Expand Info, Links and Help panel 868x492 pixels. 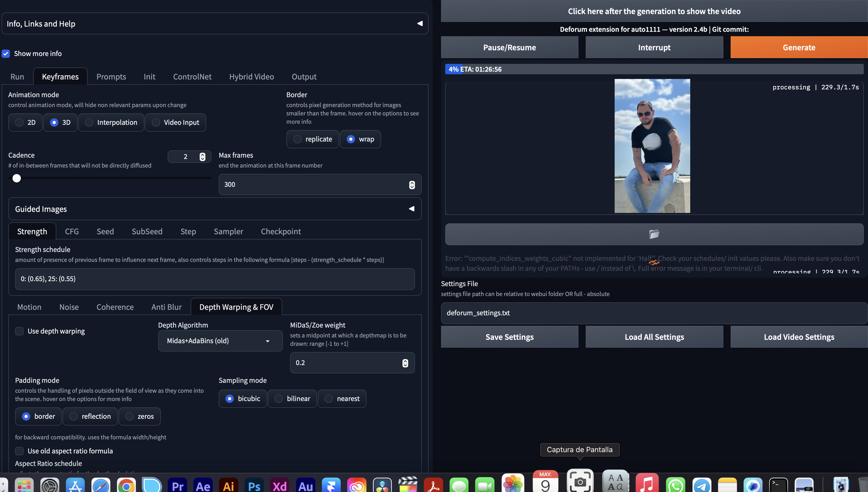(x=420, y=24)
